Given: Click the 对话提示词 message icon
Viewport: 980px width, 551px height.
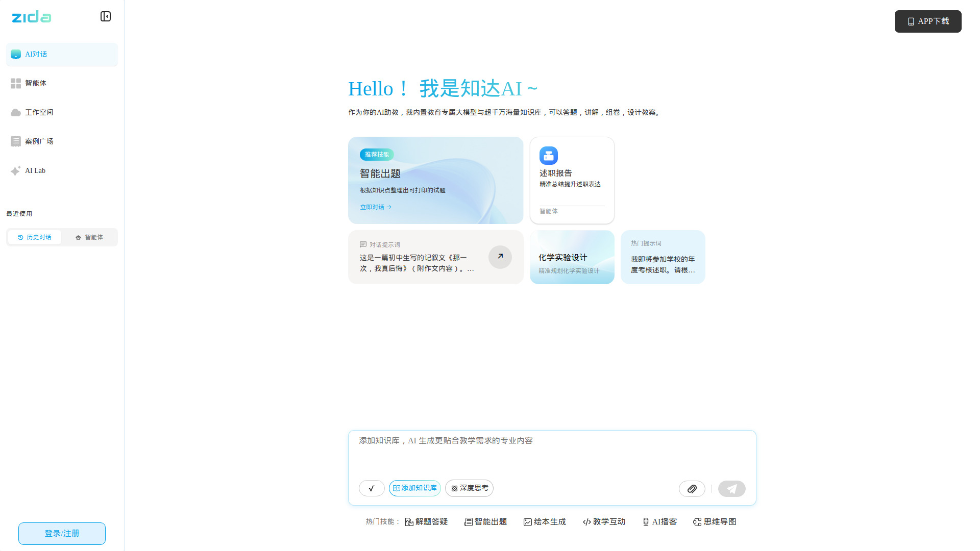Looking at the screenshot, I should coord(363,245).
